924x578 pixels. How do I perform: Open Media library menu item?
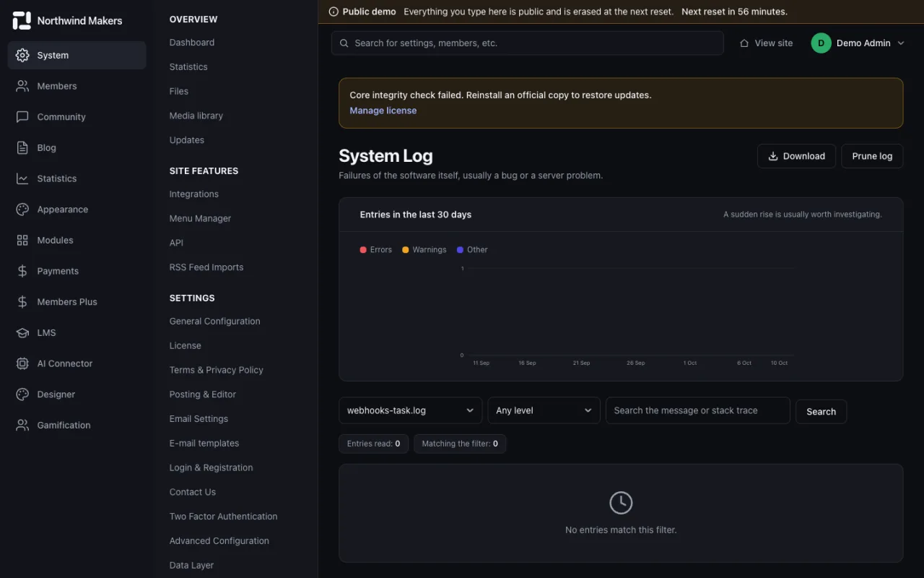(x=196, y=116)
